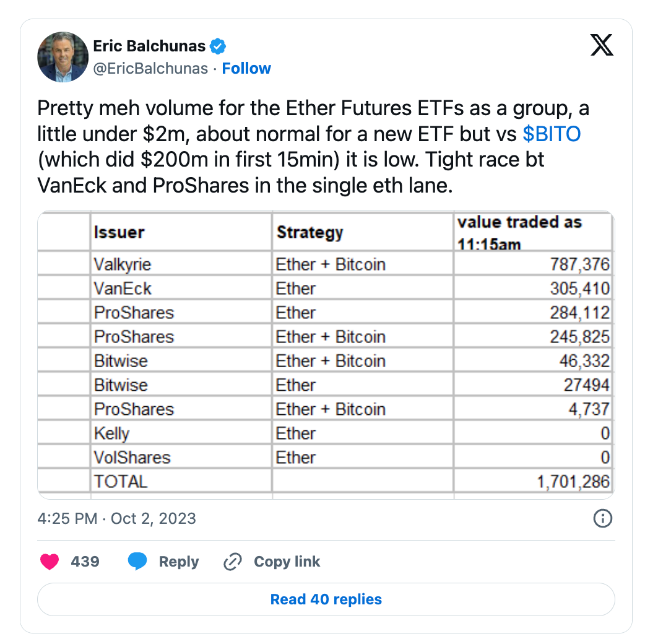
Task: Open the @EricBalchunas handle
Action: click(150, 68)
